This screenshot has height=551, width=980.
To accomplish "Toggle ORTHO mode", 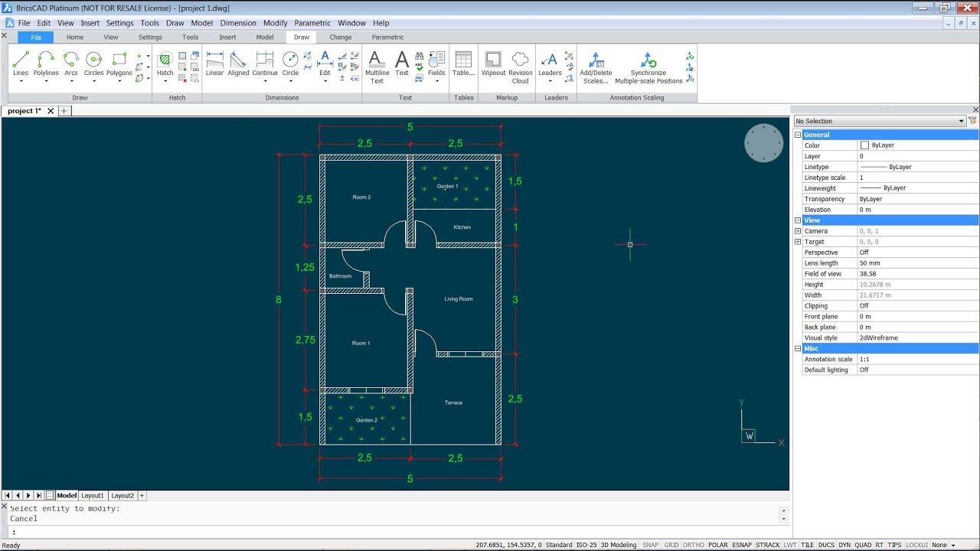I will [x=694, y=545].
